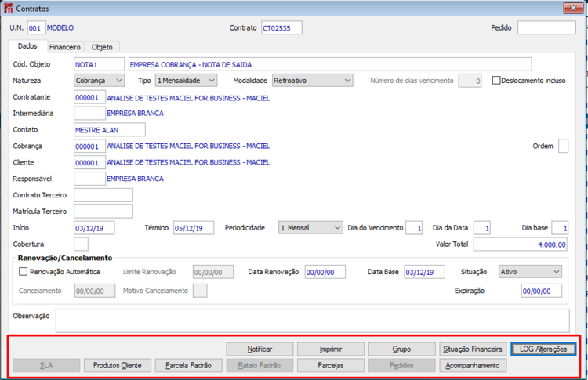Click the Dia da Data field
Viewport: 588px width, 380px height.
coord(482,228)
